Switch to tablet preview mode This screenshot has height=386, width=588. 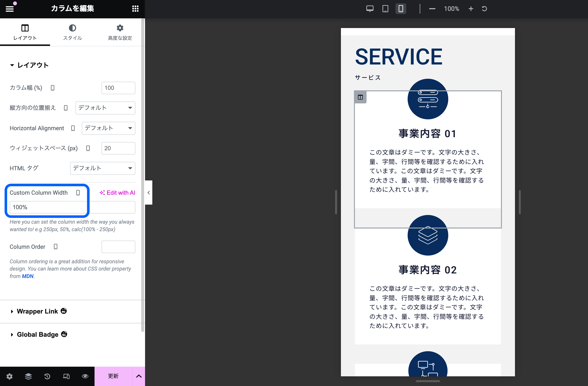point(385,9)
